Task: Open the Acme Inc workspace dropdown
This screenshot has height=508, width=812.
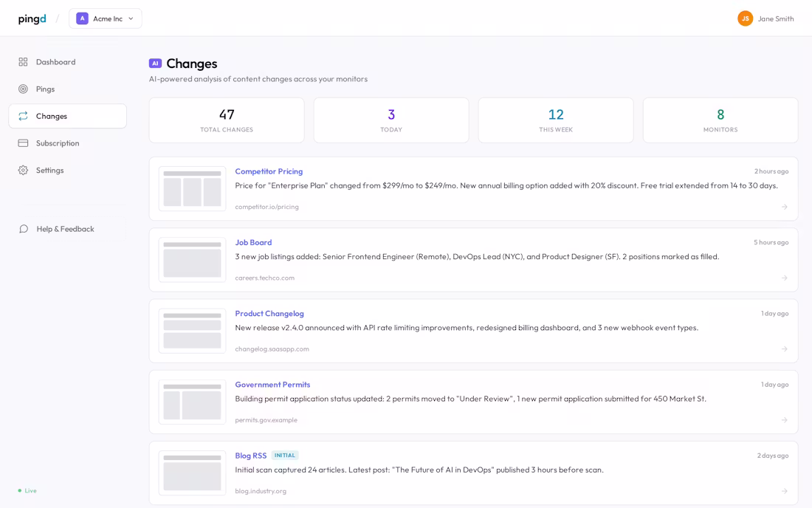Action: 106,18
